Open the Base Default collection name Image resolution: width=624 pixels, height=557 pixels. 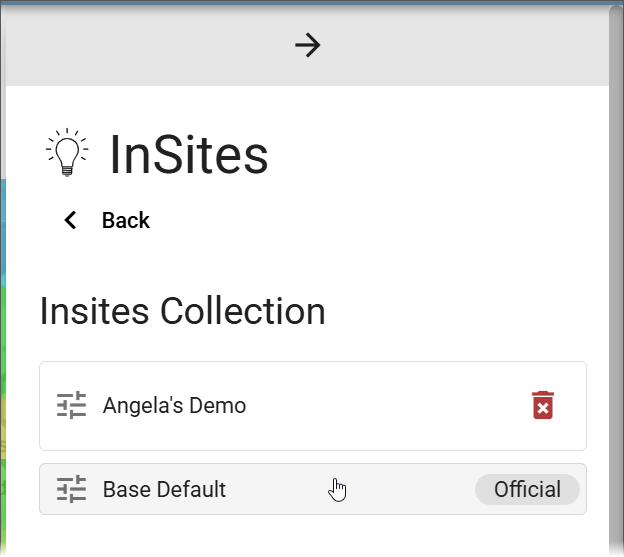[164, 489]
